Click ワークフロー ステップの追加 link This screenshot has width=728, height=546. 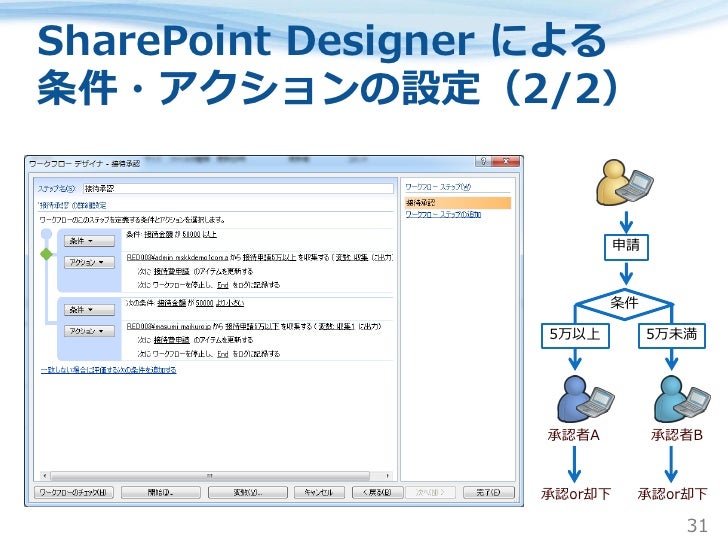(443, 214)
